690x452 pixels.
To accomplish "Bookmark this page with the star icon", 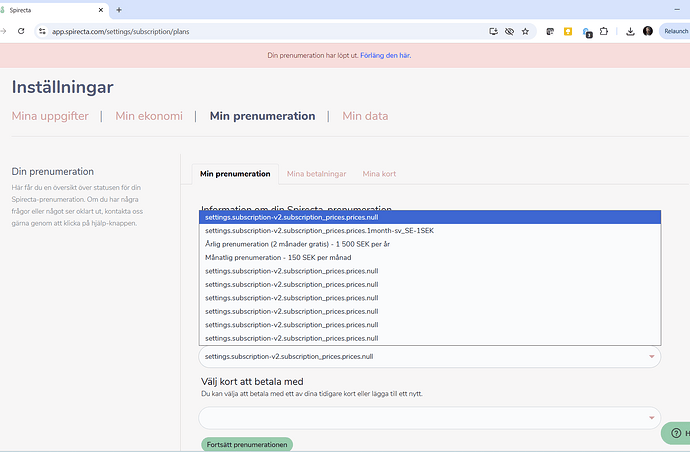I will tap(525, 31).
